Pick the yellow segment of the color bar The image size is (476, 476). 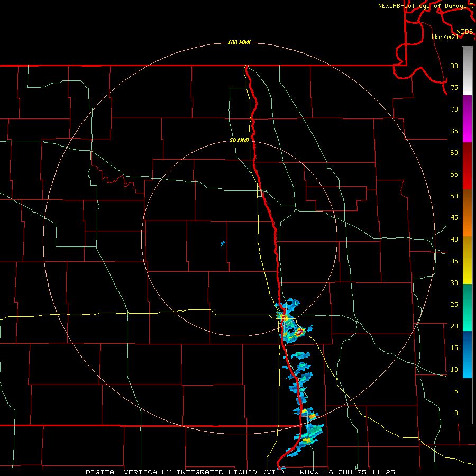tap(467, 260)
